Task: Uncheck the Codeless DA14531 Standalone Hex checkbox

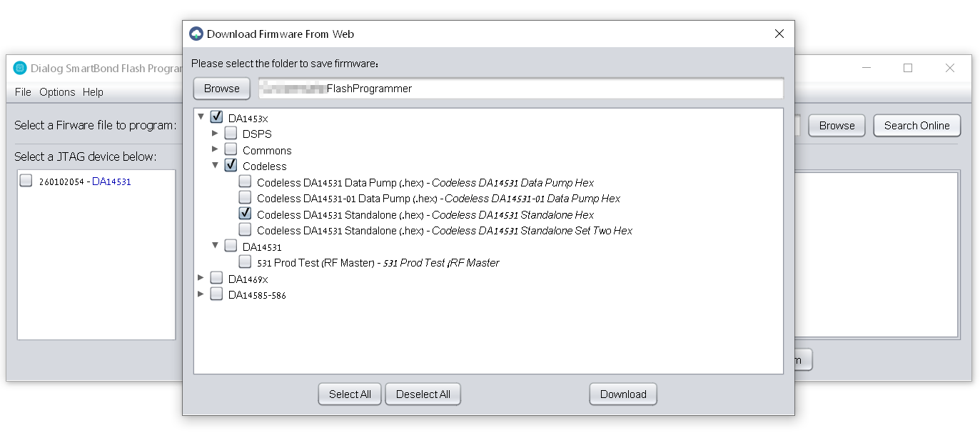Action: 245,214
